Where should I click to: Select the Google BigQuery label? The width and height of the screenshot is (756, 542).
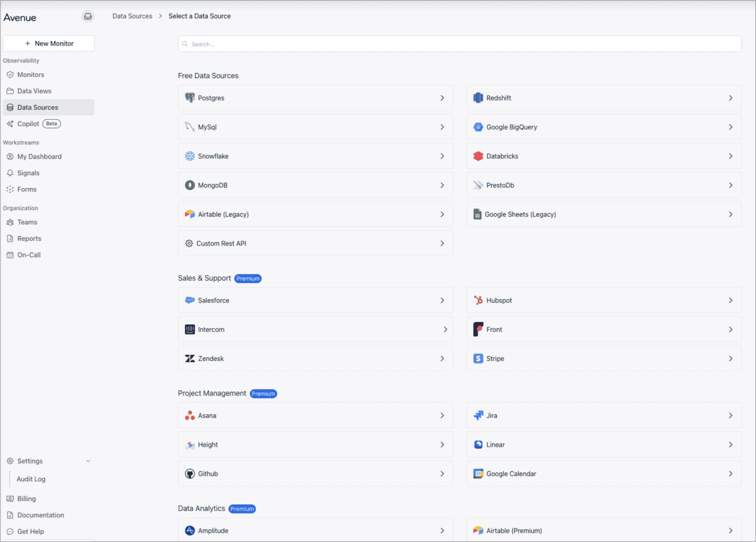[512, 127]
